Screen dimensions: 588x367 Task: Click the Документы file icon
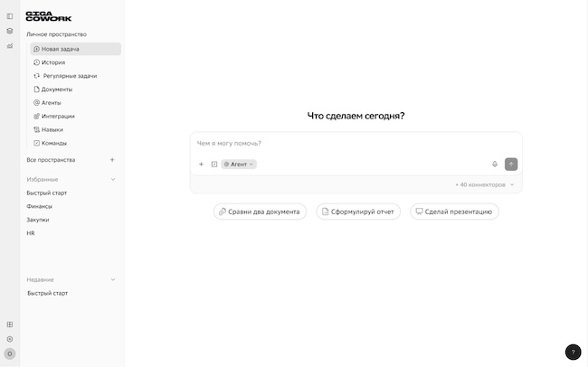[36, 89]
